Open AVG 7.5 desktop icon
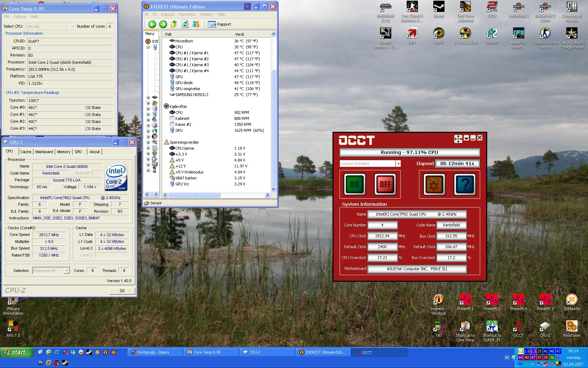 coord(13,329)
